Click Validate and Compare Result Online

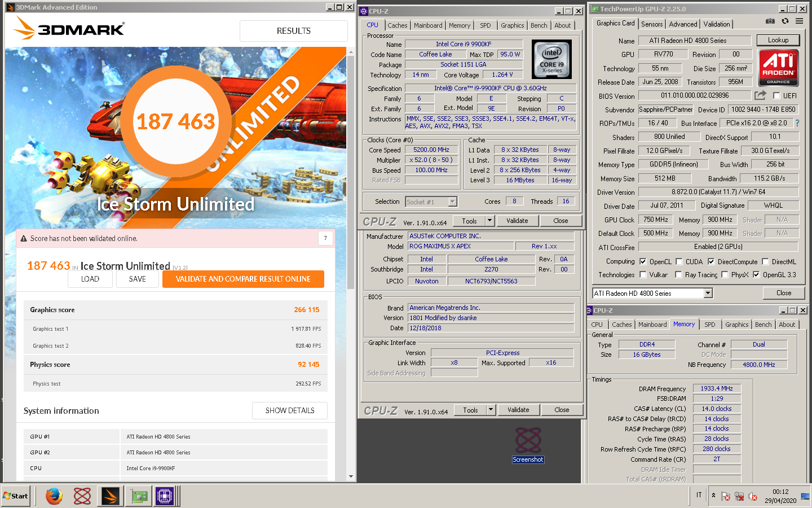tap(243, 279)
